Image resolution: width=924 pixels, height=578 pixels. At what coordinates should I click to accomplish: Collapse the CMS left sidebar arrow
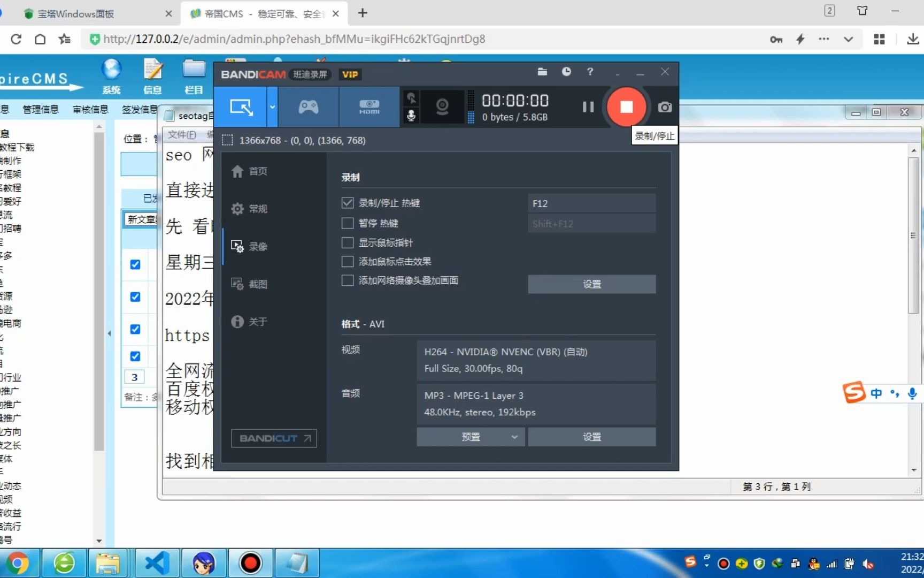click(109, 333)
